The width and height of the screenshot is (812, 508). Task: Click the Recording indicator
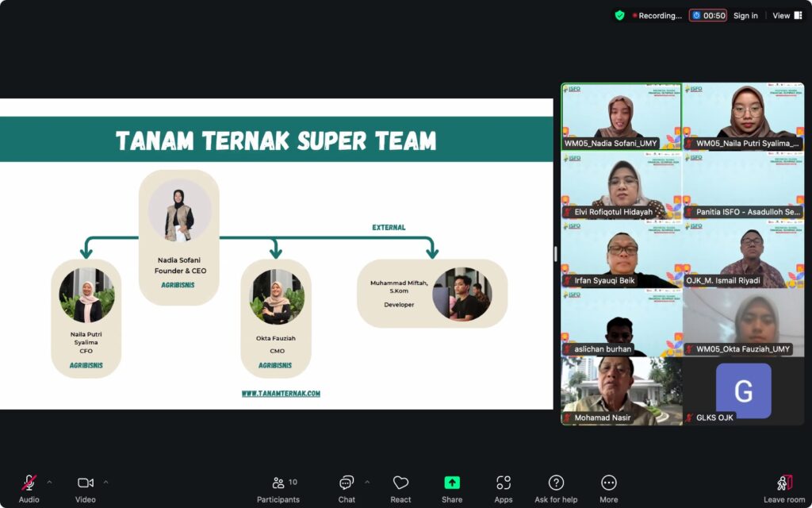[x=657, y=16]
